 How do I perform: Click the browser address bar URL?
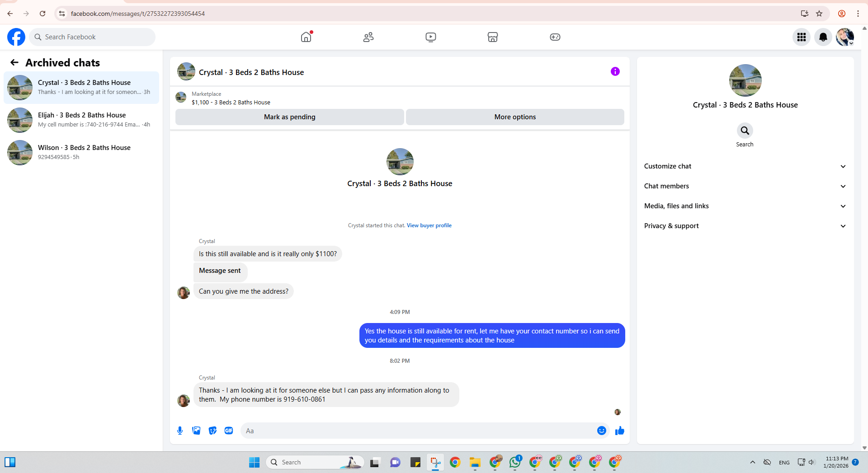coord(138,14)
